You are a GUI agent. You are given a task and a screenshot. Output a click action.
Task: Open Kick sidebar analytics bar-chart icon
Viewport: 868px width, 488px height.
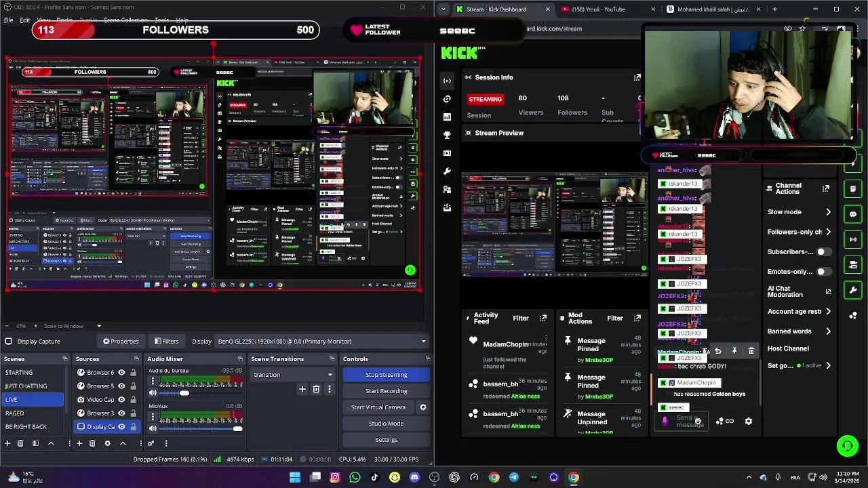click(x=447, y=117)
